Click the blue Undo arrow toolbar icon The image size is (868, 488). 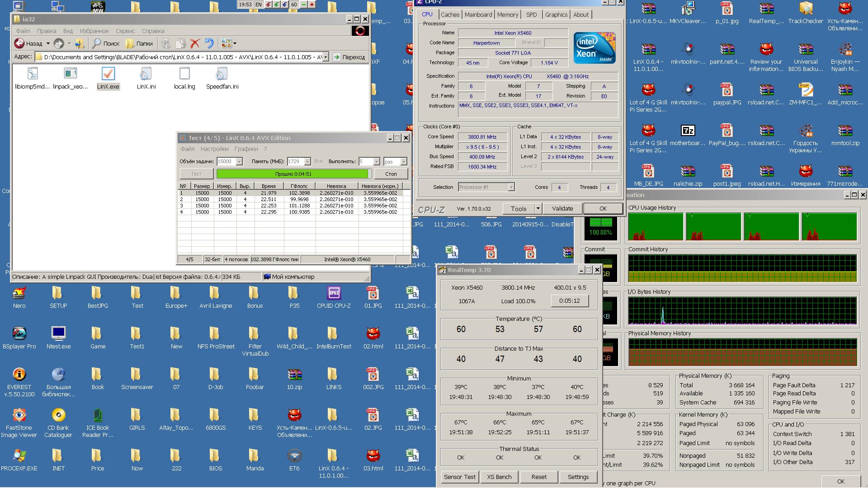tap(209, 43)
